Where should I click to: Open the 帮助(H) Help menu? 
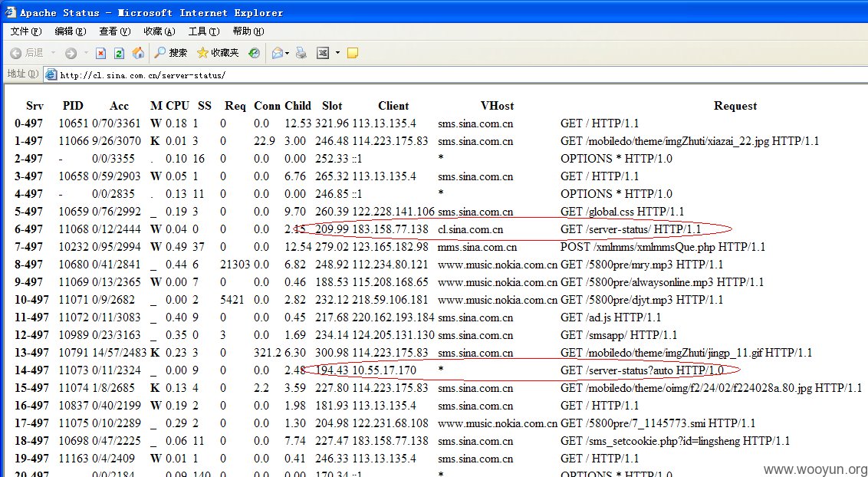click(x=248, y=31)
